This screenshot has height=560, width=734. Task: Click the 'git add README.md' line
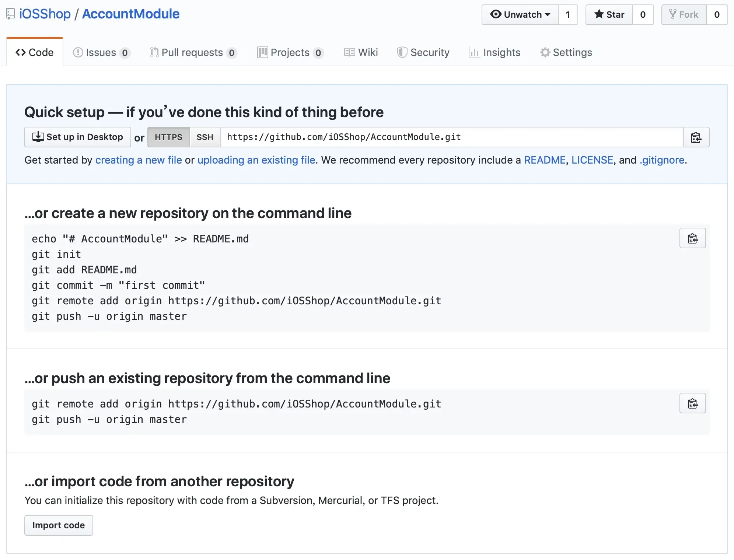click(84, 270)
